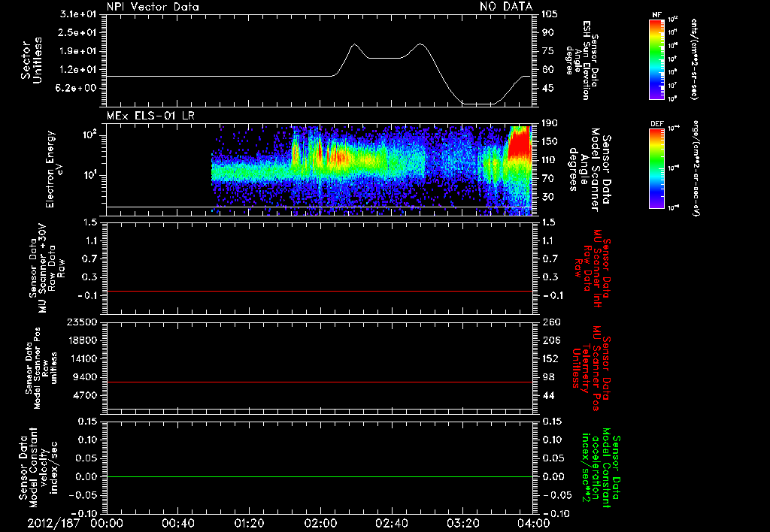Select the 'MEx ELS-01 LR' panel title
The image size is (770, 532).
pos(150,116)
